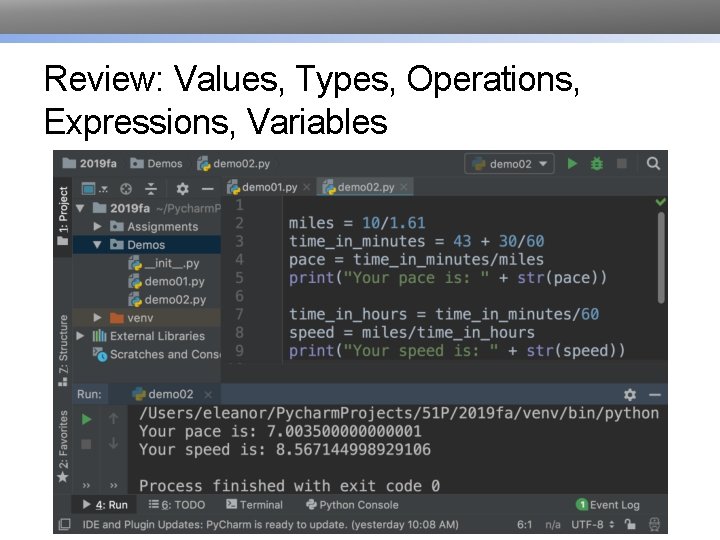Click the inspector face icon in status bar
The height and width of the screenshot is (540, 720).
[x=654, y=524]
